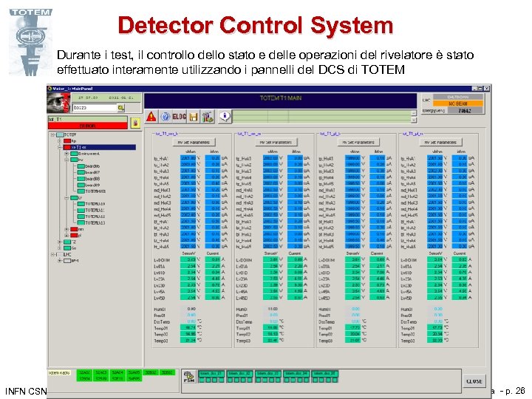The height and width of the screenshot is (399, 532).
Task: Expand the Environment tree node
Action: coord(66,154)
